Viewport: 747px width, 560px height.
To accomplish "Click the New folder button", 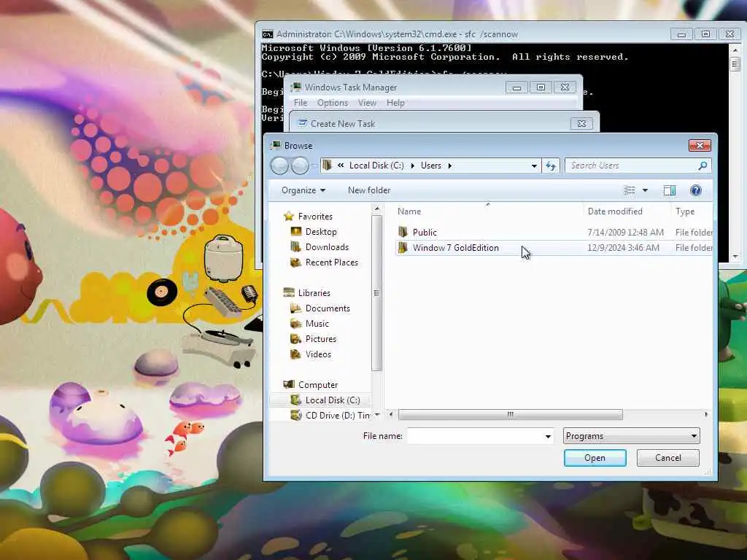I will pos(369,190).
